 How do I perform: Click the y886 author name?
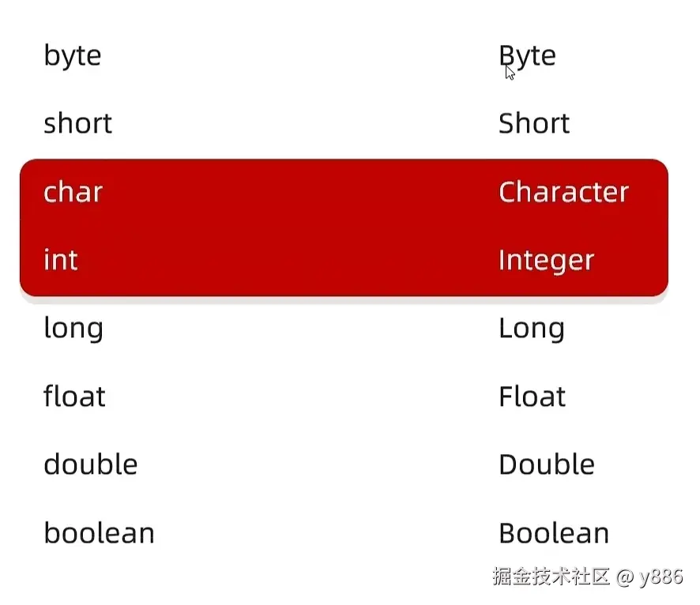661,577
